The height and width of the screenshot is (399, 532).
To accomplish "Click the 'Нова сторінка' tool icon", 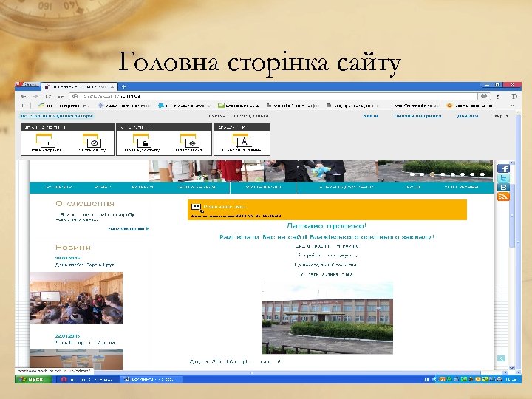I will [46, 143].
